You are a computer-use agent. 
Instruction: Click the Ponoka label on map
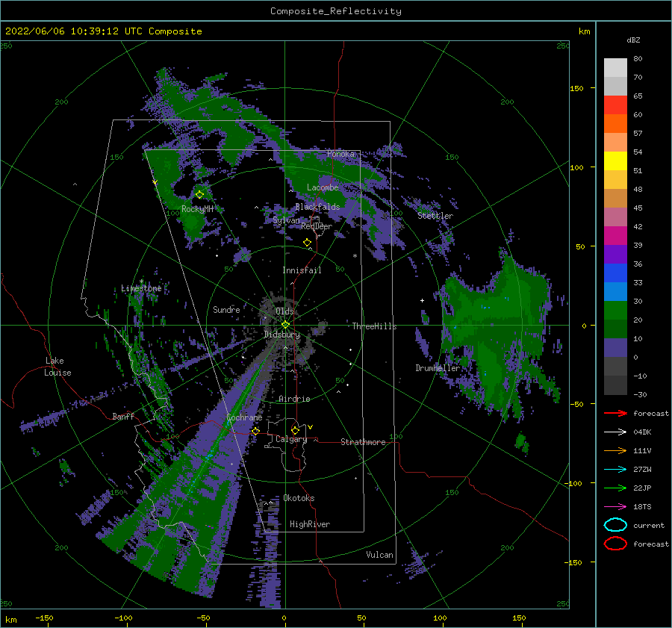click(x=340, y=154)
